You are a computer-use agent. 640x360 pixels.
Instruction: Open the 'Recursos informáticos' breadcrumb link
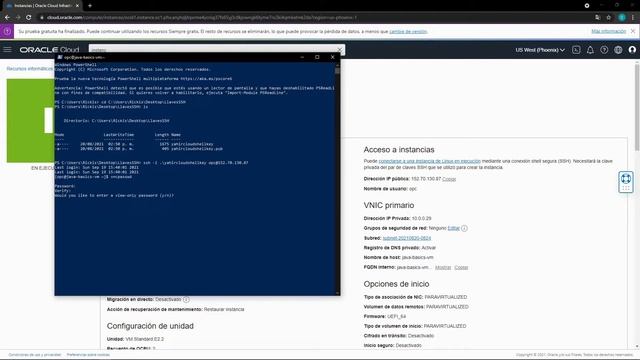coord(30,69)
